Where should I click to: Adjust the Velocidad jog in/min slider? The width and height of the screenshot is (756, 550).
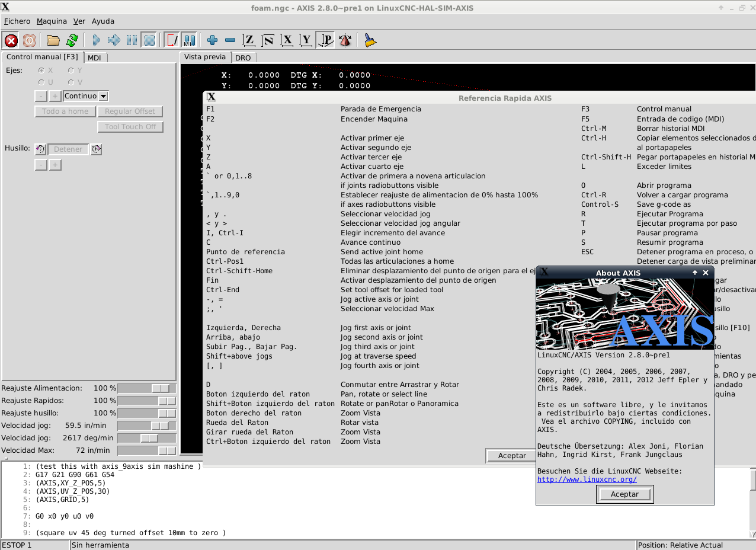click(x=147, y=426)
